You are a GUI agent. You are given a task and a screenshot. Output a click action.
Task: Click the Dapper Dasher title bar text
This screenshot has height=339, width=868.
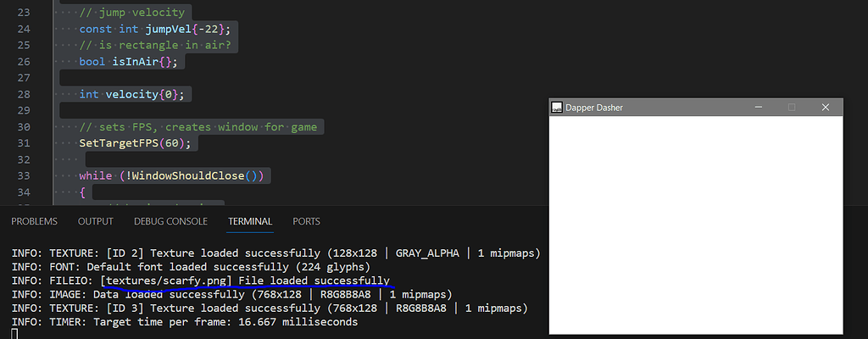click(x=593, y=108)
